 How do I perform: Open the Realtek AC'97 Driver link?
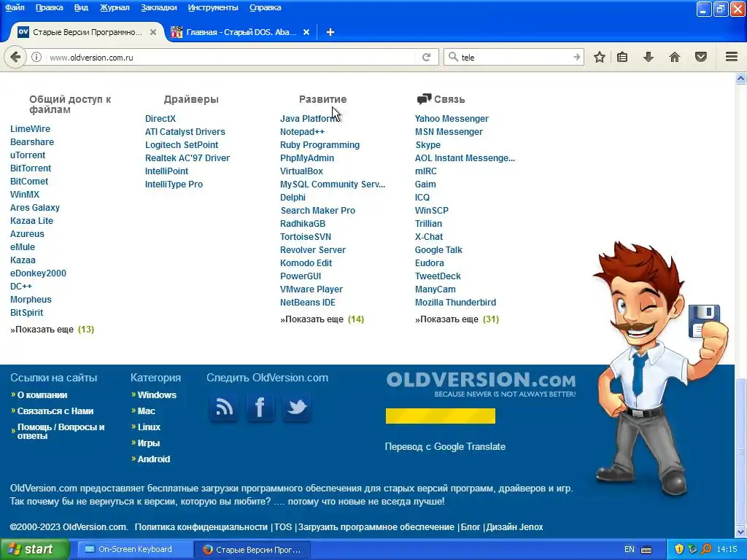click(x=187, y=158)
